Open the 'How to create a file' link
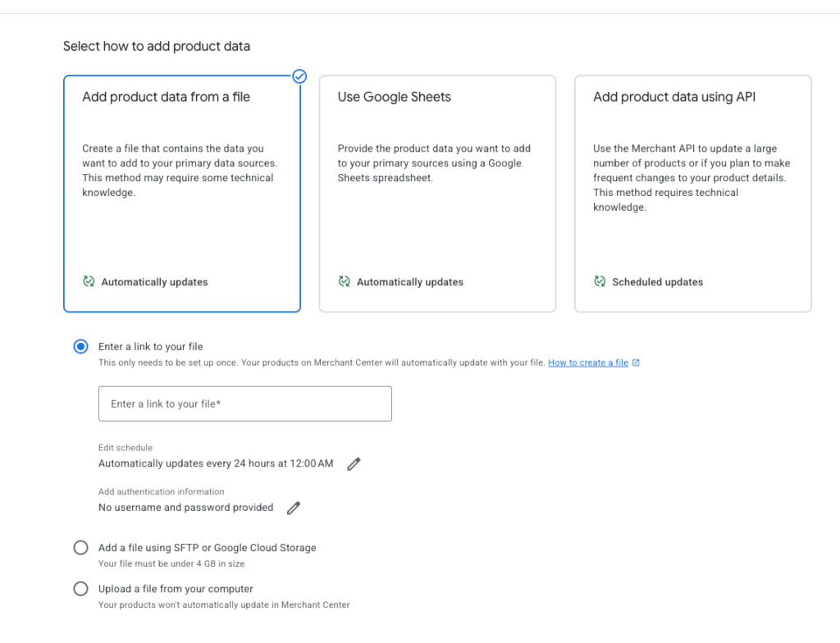Image resolution: width=840 pixels, height=643 pixels. 587,363
